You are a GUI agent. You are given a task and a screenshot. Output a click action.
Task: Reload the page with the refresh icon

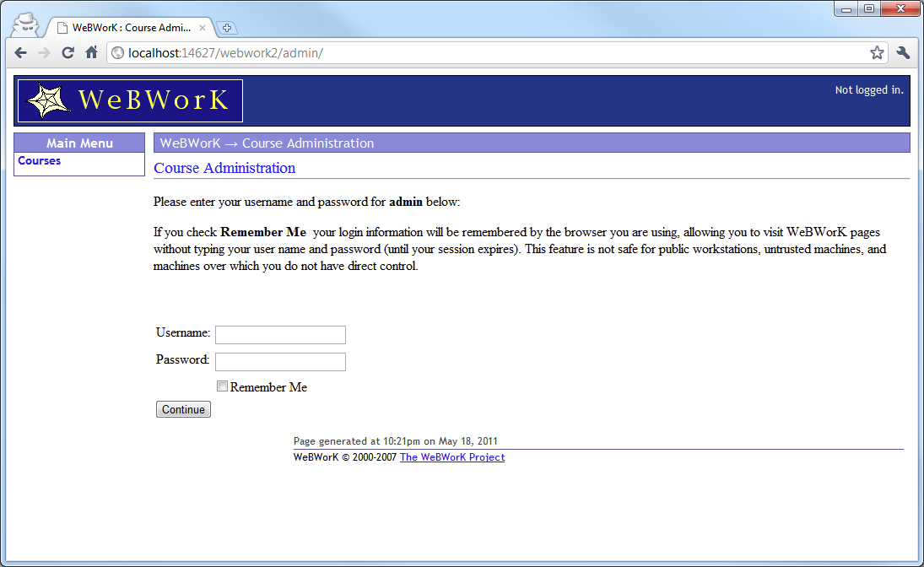tap(68, 53)
